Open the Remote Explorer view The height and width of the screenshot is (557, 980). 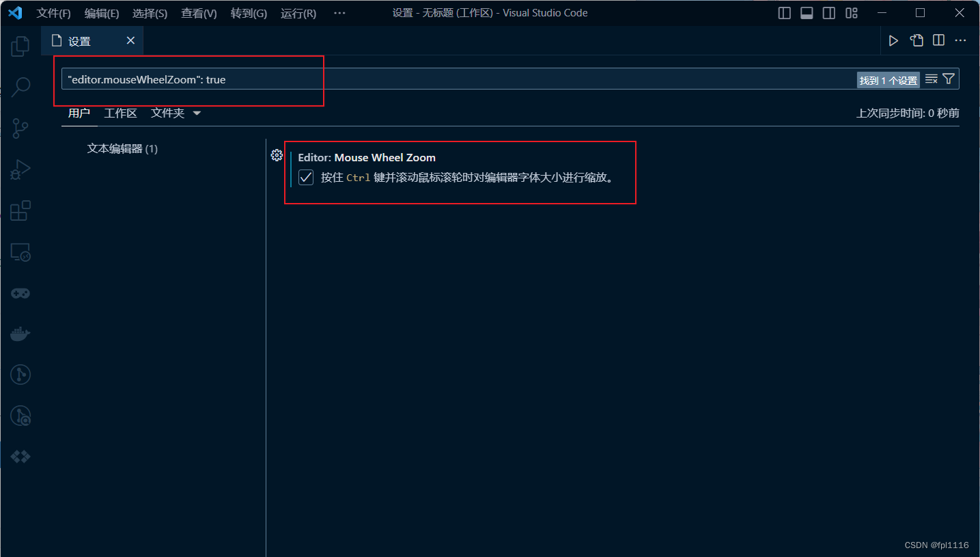20,252
